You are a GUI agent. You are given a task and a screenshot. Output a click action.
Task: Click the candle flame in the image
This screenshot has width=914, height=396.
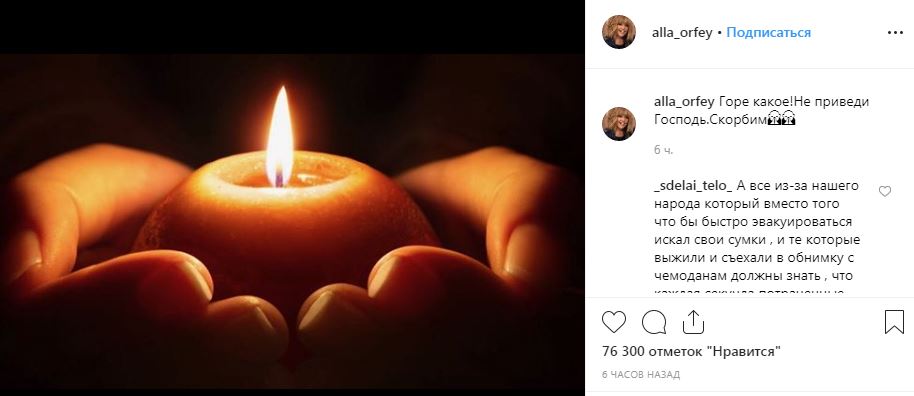coord(280,137)
